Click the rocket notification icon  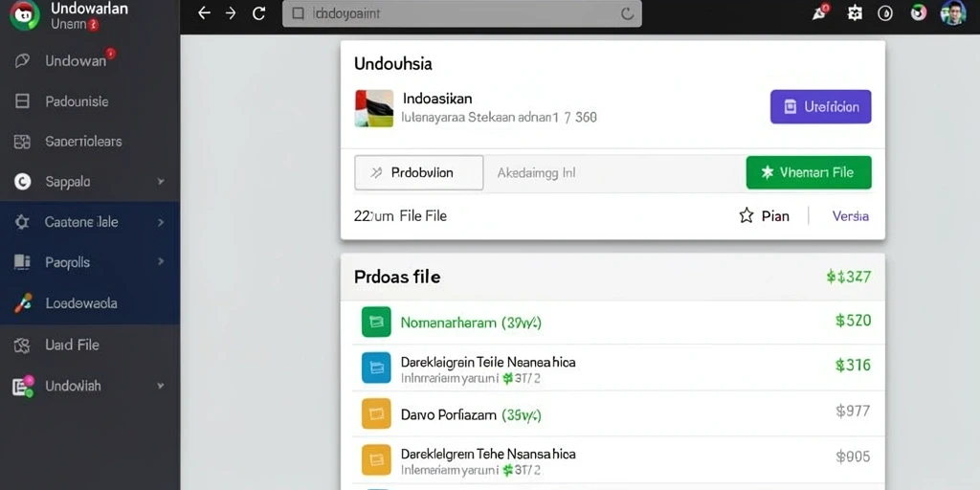[x=820, y=11]
